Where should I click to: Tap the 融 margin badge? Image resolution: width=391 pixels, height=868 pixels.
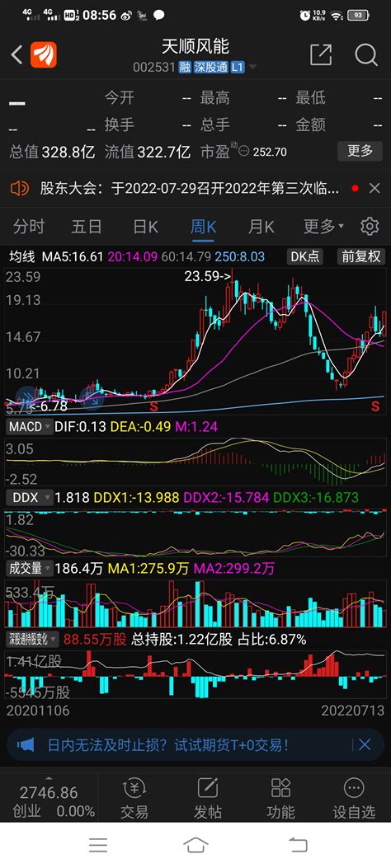(185, 68)
